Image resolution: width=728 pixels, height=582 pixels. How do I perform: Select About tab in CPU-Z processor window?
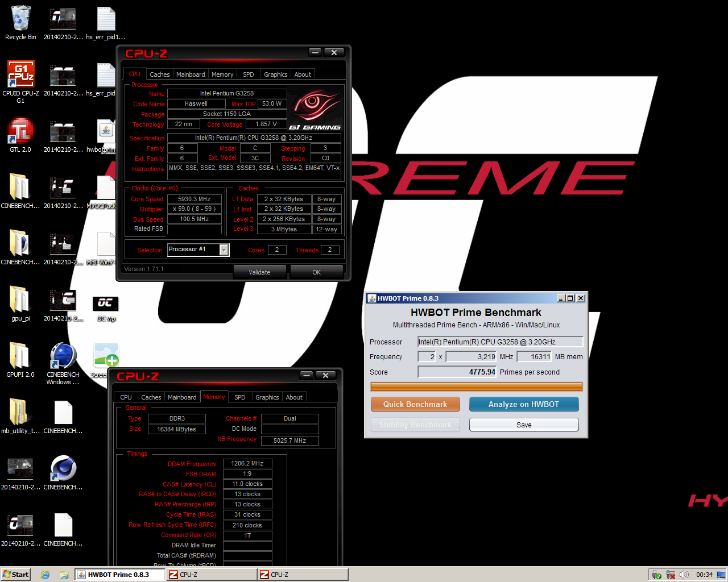click(x=303, y=74)
